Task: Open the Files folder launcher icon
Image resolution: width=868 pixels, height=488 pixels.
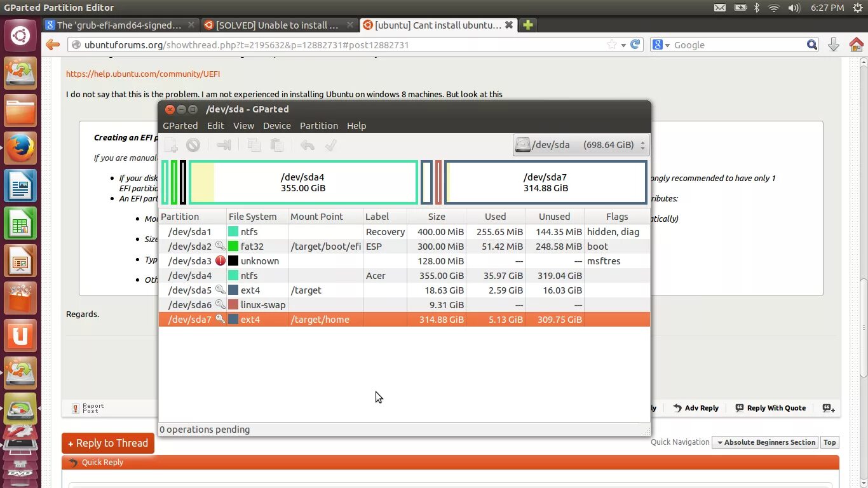Action: tap(20, 111)
